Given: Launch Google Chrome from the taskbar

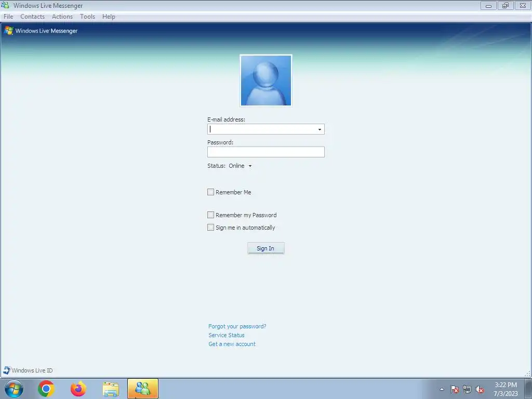Looking at the screenshot, I should pos(46,389).
